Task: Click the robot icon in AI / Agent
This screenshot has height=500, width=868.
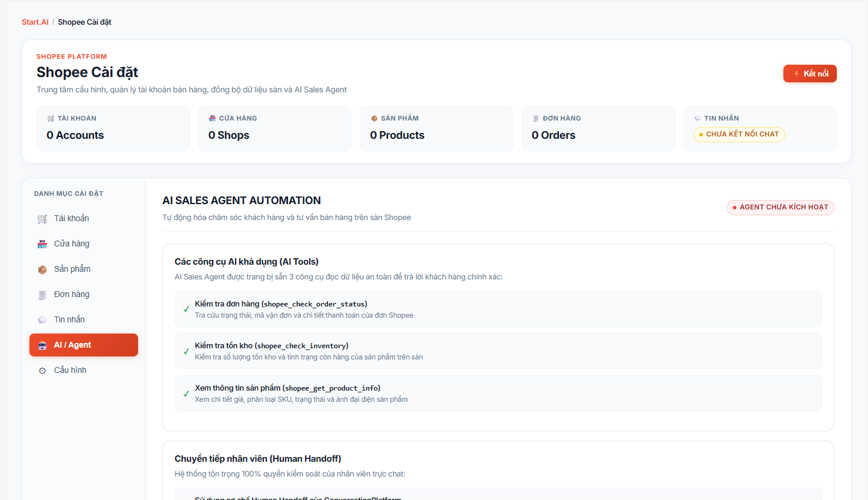Action: tap(42, 345)
